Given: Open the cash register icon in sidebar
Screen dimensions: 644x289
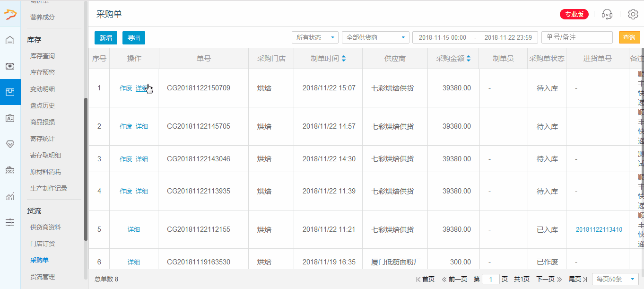Looking at the screenshot, I should click(10, 66).
